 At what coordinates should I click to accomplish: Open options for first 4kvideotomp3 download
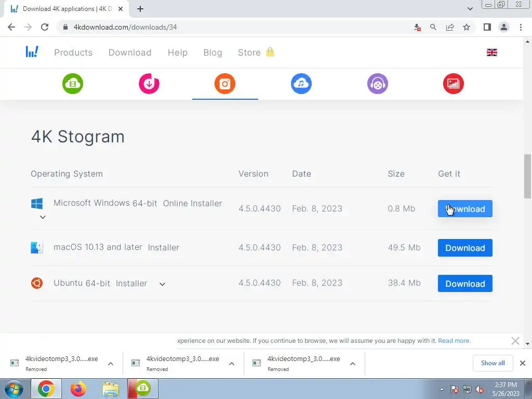coord(111,364)
